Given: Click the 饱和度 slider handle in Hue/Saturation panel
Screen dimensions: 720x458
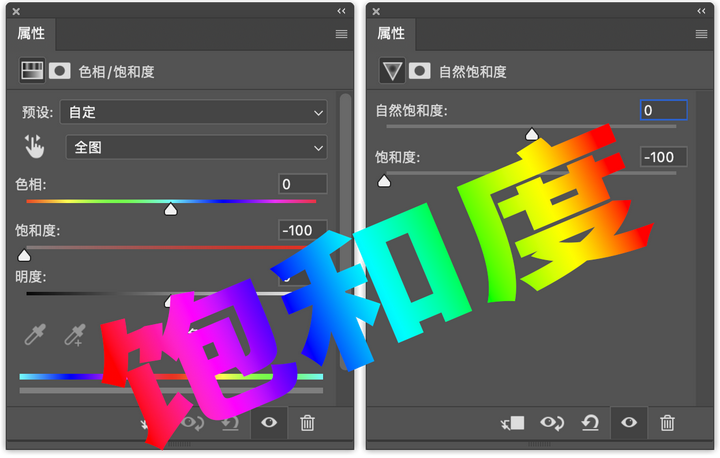Looking at the screenshot, I should click(x=24, y=255).
